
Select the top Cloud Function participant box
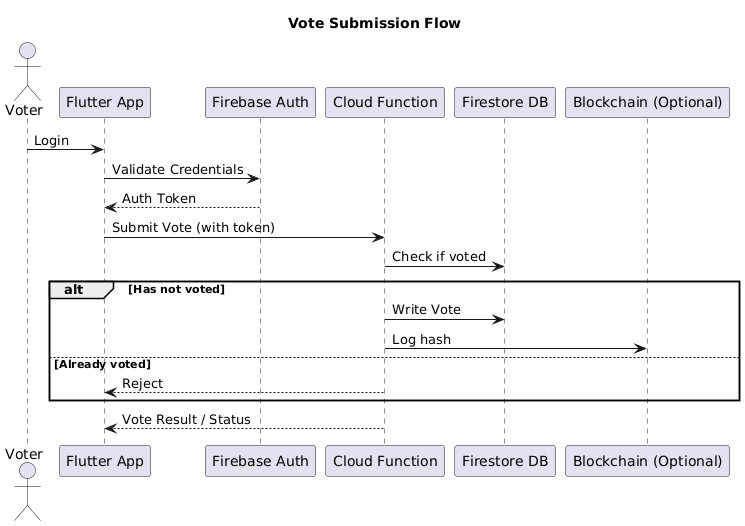click(x=385, y=102)
